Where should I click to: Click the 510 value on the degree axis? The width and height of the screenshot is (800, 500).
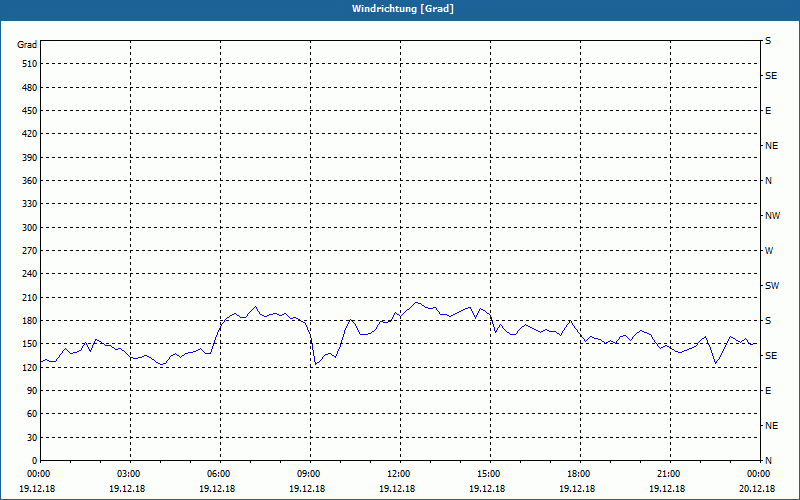click(30, 64)
